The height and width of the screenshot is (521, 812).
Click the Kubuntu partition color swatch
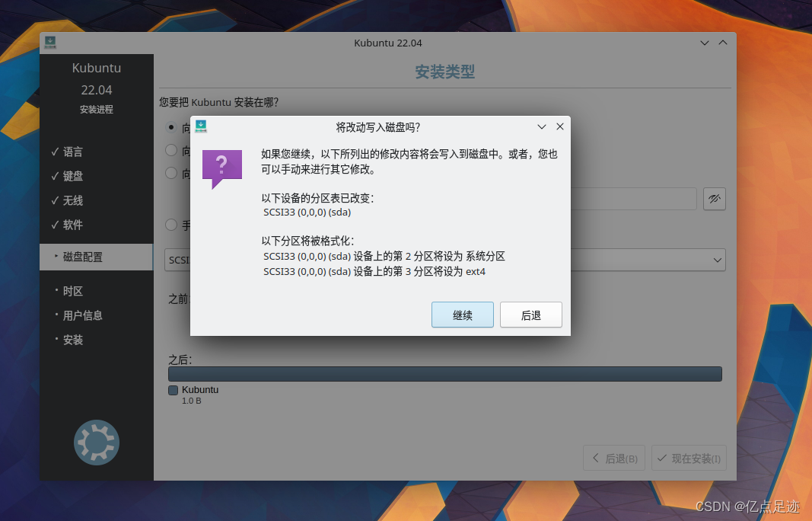click(173, 390)
